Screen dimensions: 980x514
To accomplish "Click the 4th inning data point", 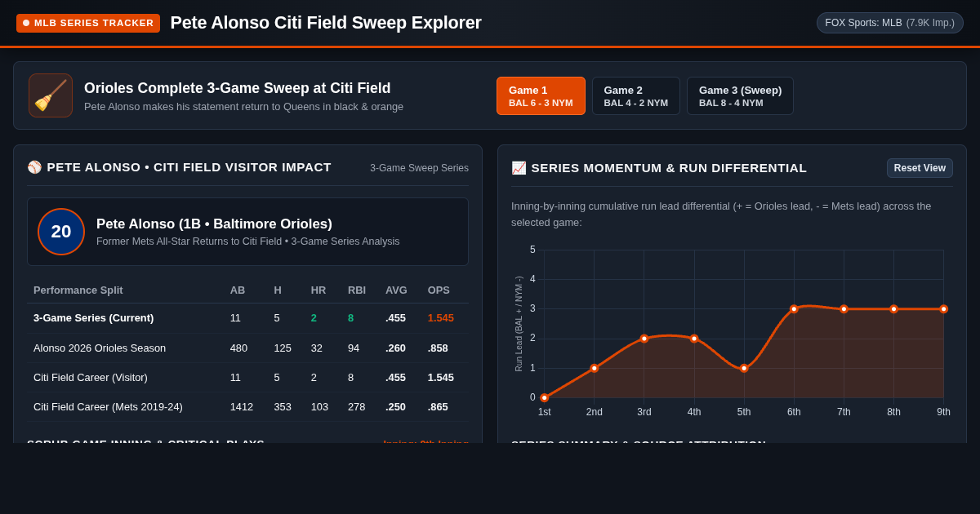I will (x=694, y=339).
